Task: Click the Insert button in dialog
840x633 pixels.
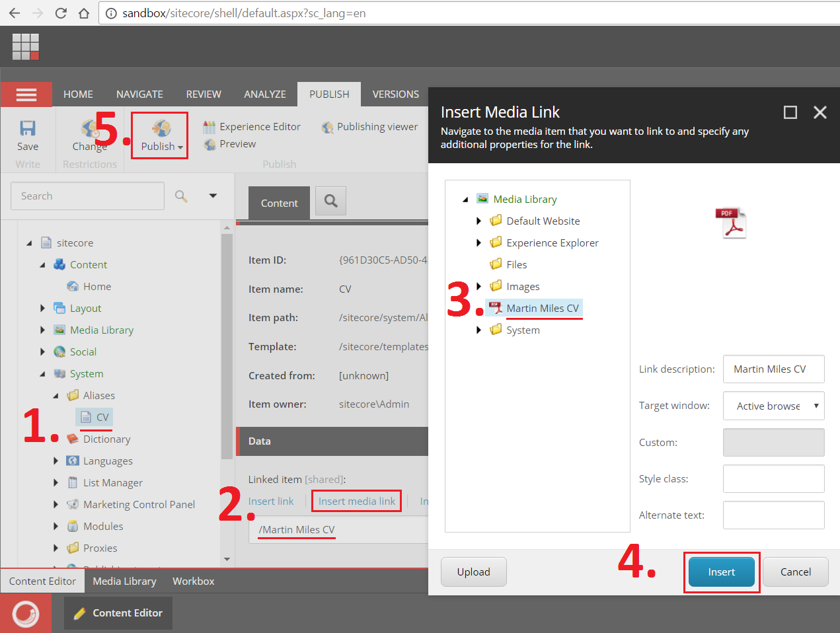Action: pos(721,572)
